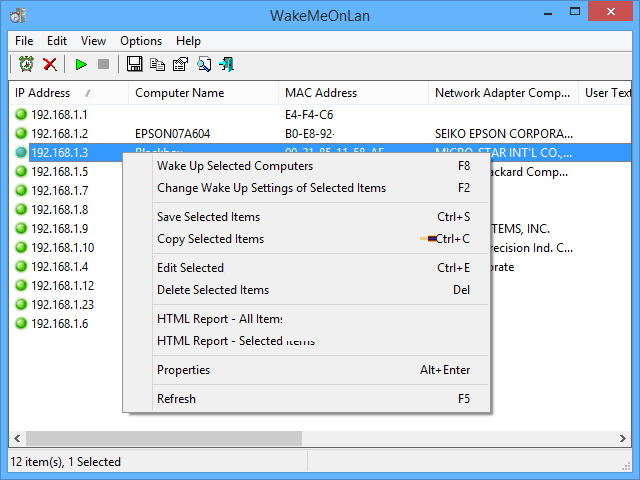Viewport: 640px width, 480px height.
Task: Open the File menu
Action: tap(24, 41)
